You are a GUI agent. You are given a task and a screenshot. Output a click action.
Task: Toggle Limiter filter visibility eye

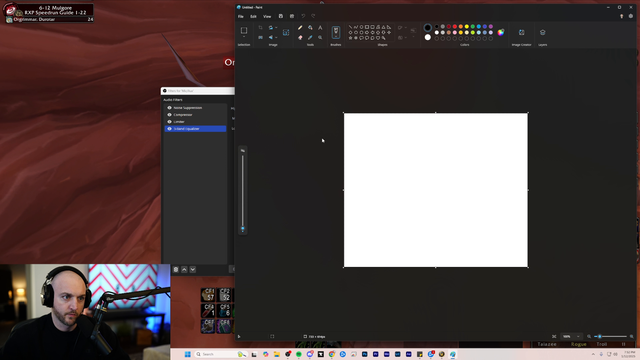(x=169, y=122)
